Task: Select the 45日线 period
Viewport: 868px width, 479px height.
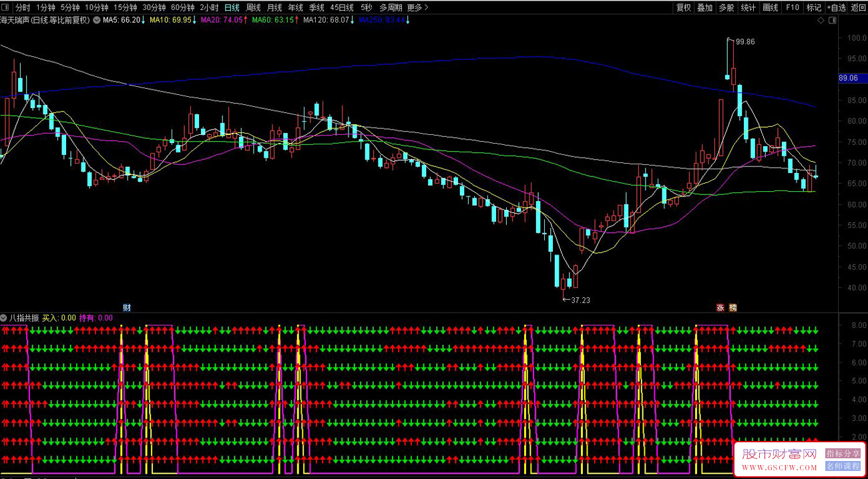Action: coord(342,7)
